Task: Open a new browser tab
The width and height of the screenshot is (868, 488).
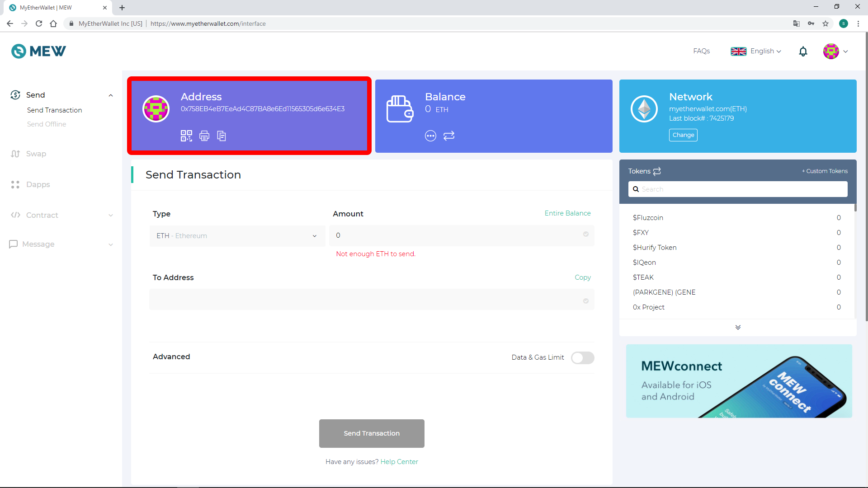Action: point(122,8)
